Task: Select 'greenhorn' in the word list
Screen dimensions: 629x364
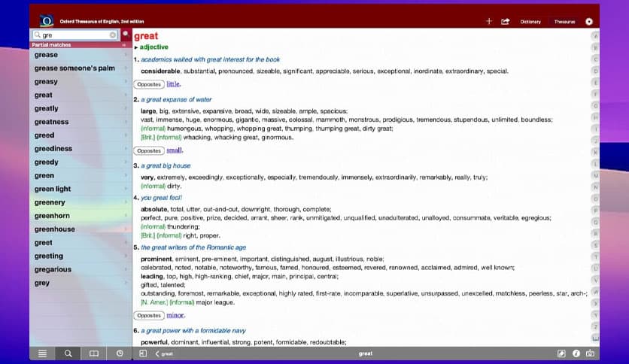Action: [81, 216]
